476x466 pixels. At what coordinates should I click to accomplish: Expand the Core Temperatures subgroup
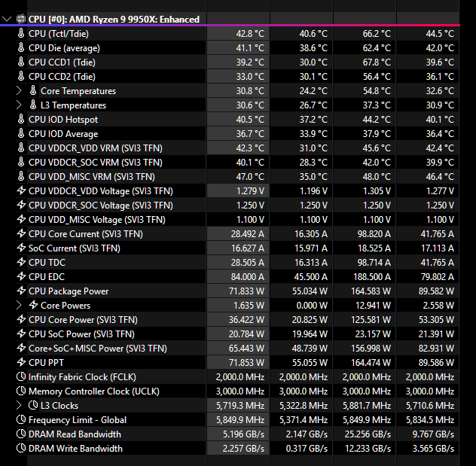click(19, 90)
